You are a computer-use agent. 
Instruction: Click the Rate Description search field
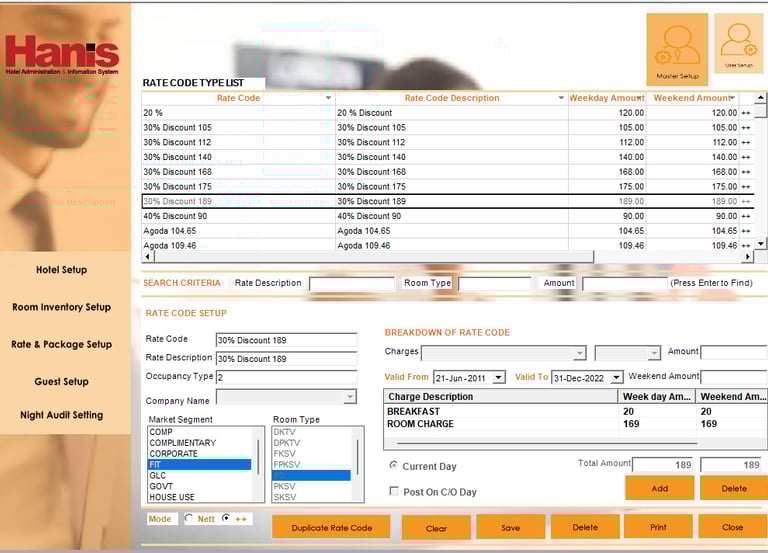coord(352,284)
